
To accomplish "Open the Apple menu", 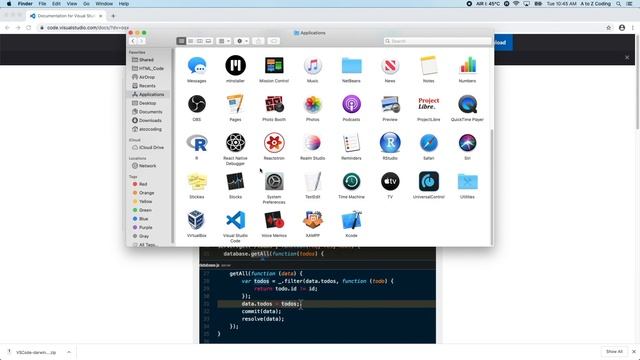I will (x=9, y=4).
